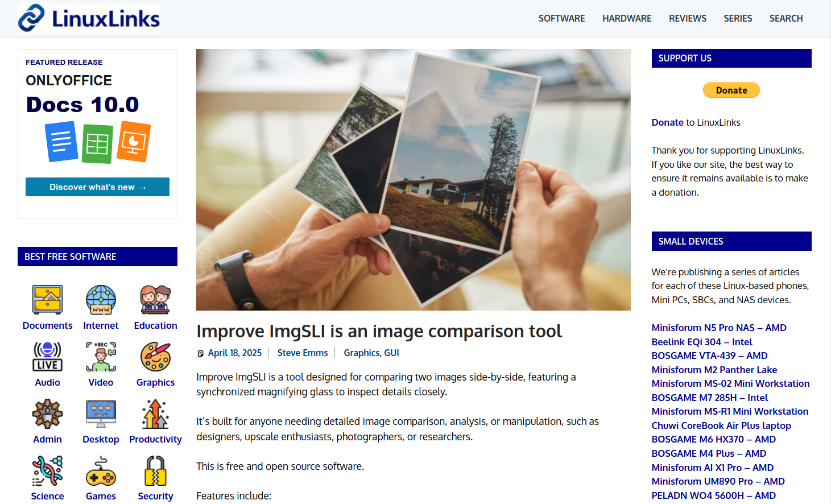Open the HARDWARE menu
This screenshot has height=504, width=831.
coord(627,18)
